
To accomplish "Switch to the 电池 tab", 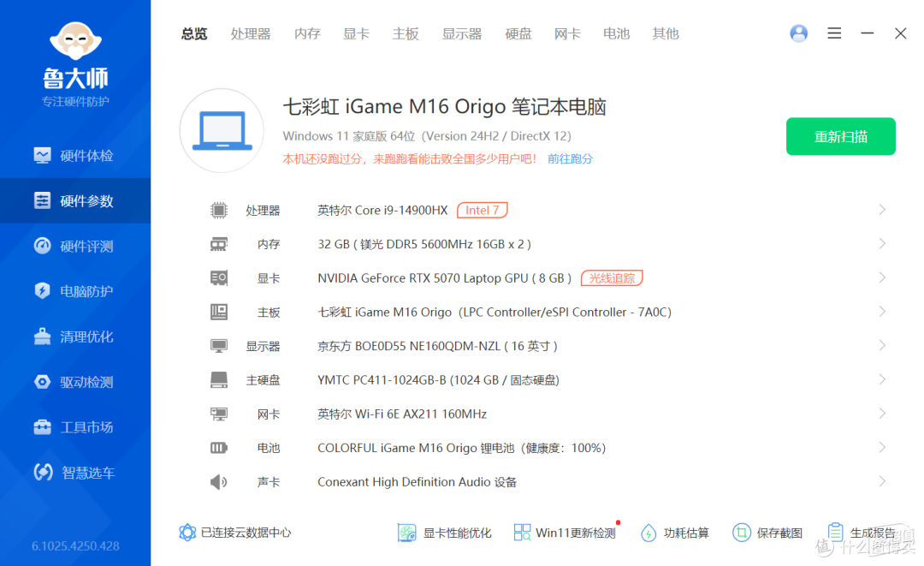I will (616, 33).
